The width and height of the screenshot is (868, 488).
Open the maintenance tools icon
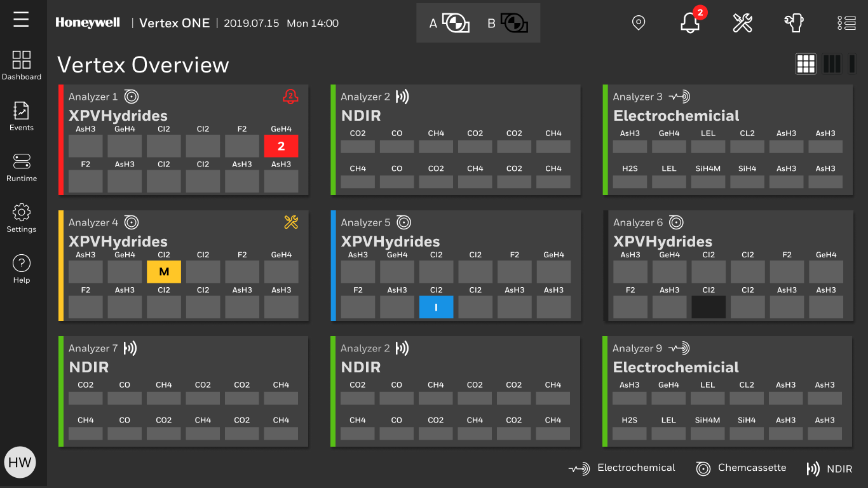click(x=742, y=23)
